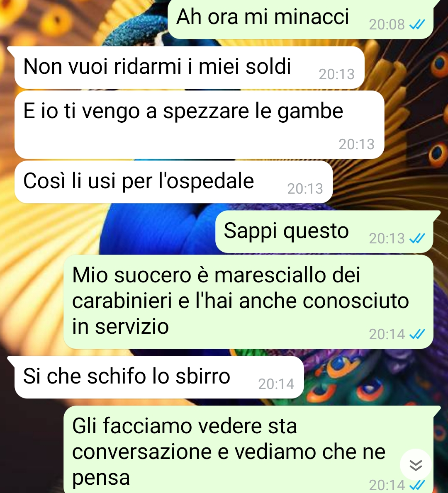Tap timestamp on 'spezzare le gambe' message
448x493 pixels.
pyautogui.click(x=356, y=144)
